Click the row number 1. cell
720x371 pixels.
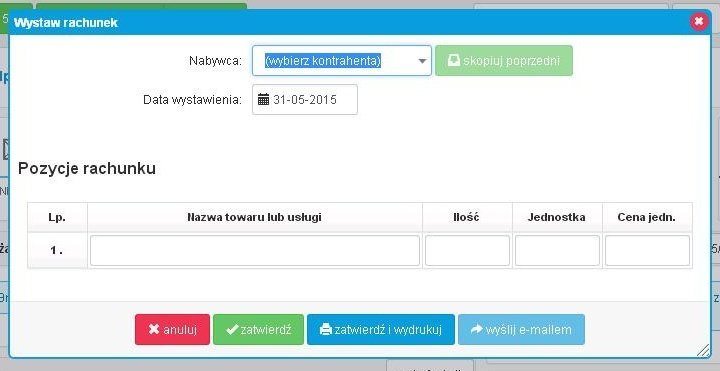pos(57,251)
